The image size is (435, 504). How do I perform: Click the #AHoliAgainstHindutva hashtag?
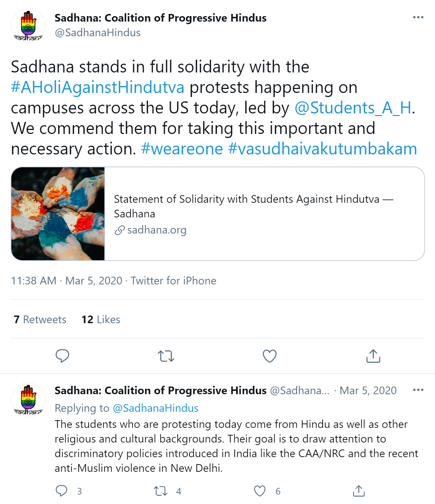[97, 87]
